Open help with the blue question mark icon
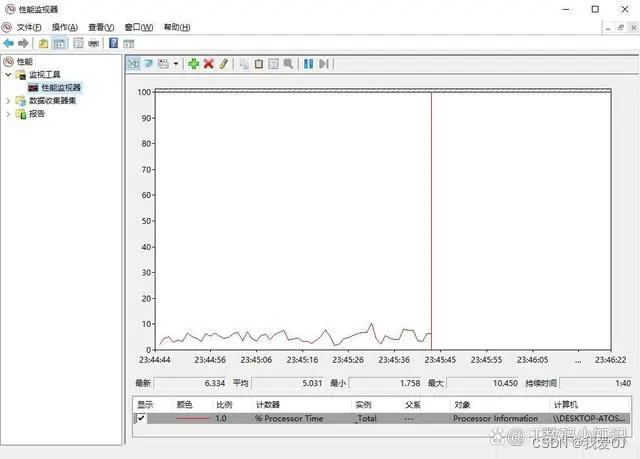Image resolution: width=640 pixels, height=459 pixels. pyautogui.click(x=113, y=43)
